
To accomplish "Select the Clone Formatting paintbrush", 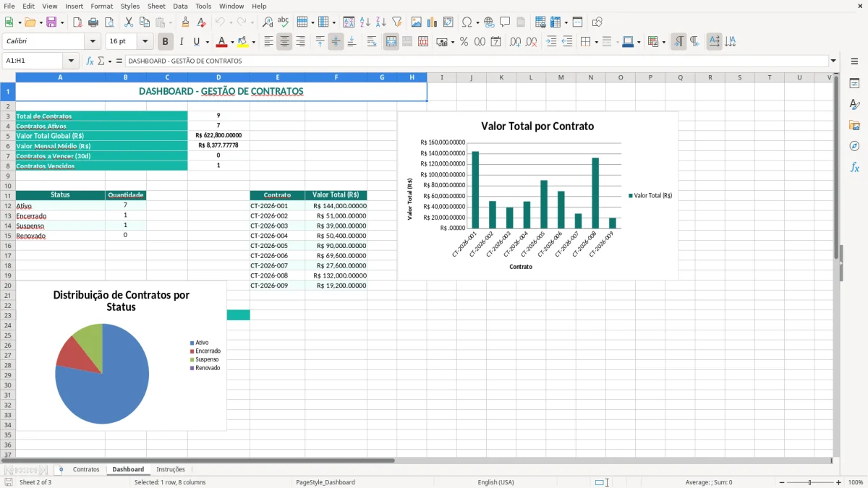I will point(185,22).
